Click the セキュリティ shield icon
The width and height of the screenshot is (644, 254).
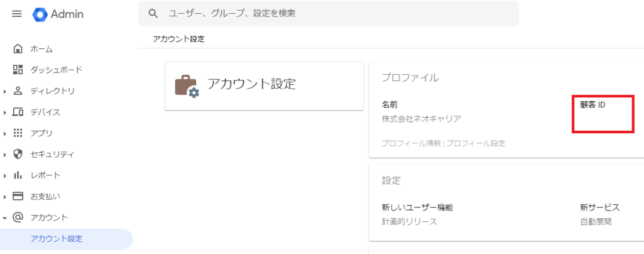(x=18, y=154)
